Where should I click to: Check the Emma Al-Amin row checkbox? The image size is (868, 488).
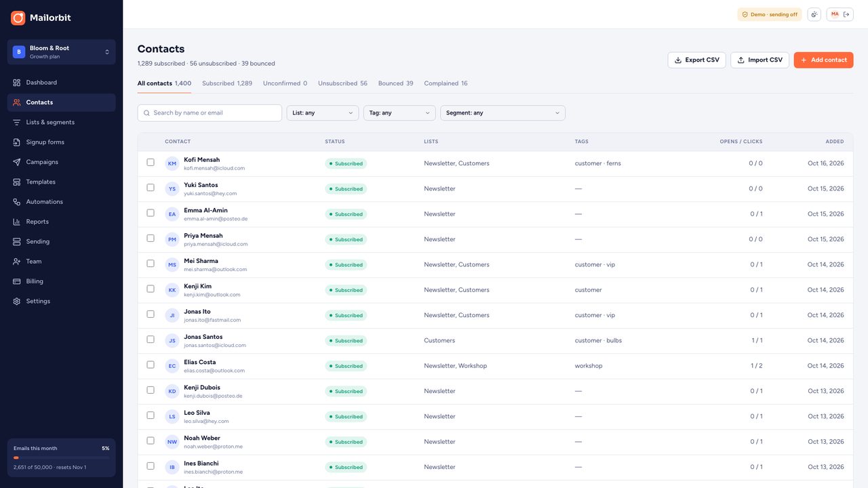click(x=151, y=213)
